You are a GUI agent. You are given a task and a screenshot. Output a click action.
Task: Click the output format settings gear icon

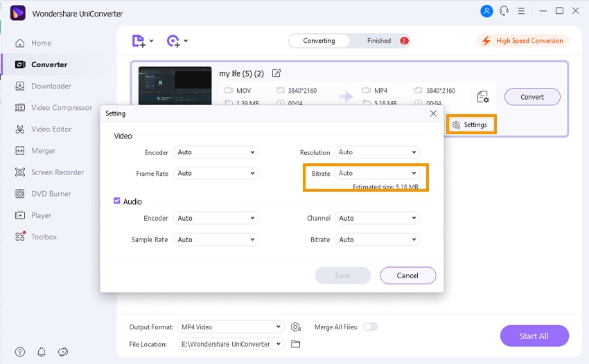pyautogui.click(x=296, y=327)
